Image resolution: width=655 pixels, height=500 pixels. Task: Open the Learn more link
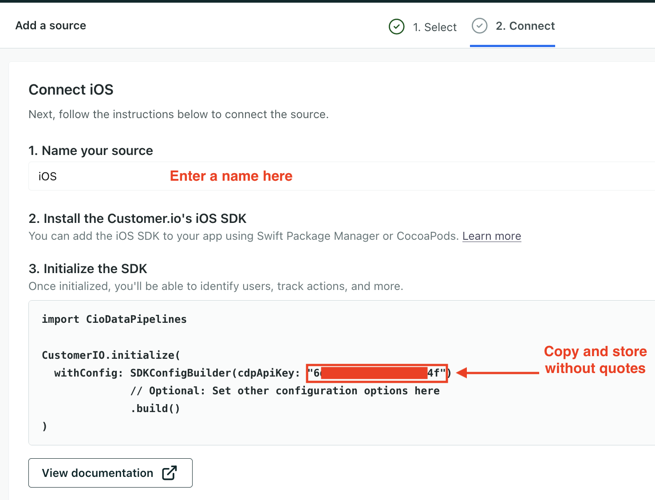[x=492, y=236]
